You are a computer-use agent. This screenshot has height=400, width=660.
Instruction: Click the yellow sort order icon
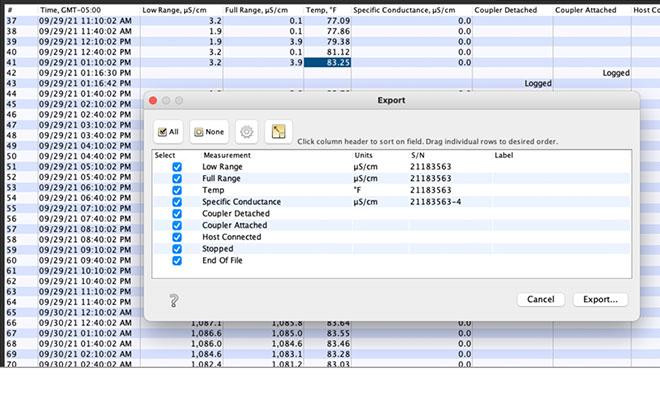tap(277, 132)
